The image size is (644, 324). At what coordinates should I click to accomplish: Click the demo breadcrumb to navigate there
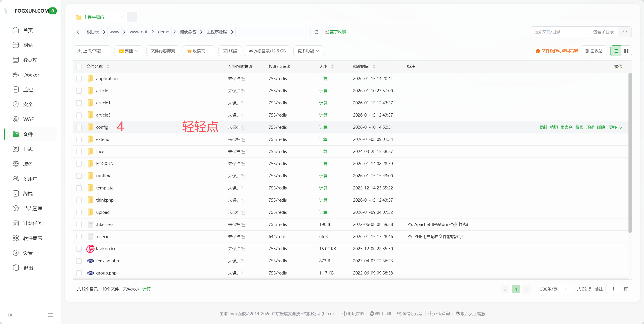coord(164,32)
